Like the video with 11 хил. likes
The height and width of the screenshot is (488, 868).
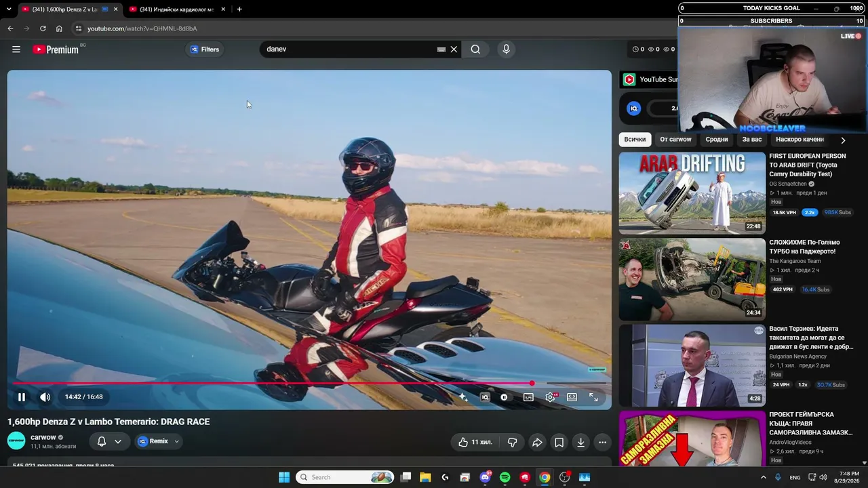click(x=477, y=443)
